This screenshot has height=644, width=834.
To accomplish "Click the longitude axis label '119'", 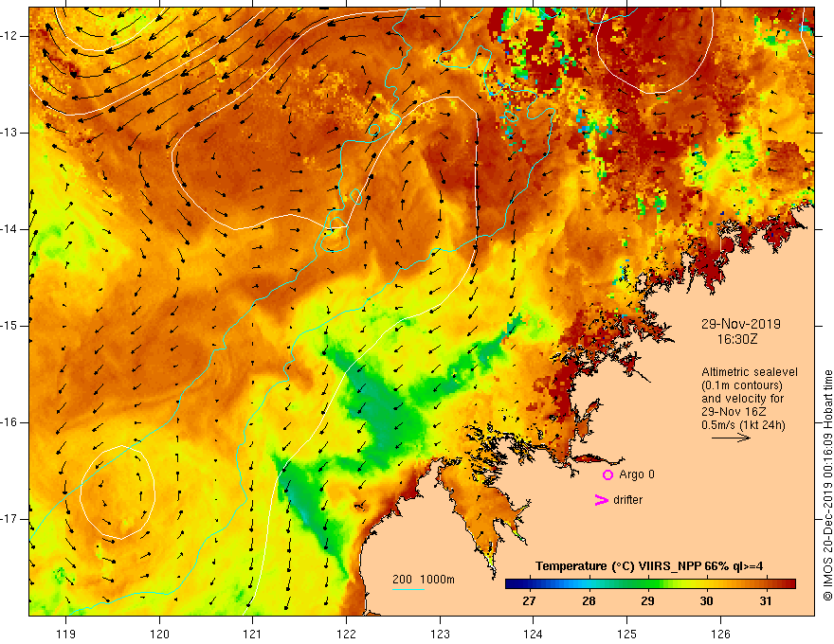I will [x=66, y=634].
